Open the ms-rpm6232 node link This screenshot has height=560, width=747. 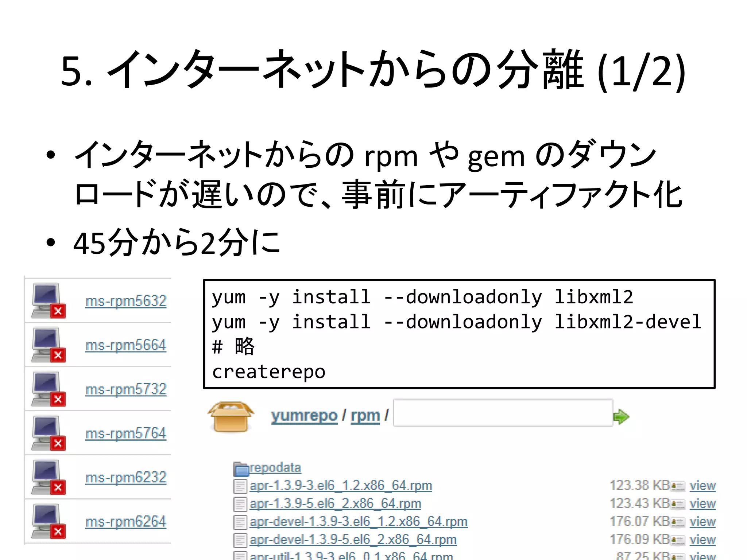(x=126, y=478)
